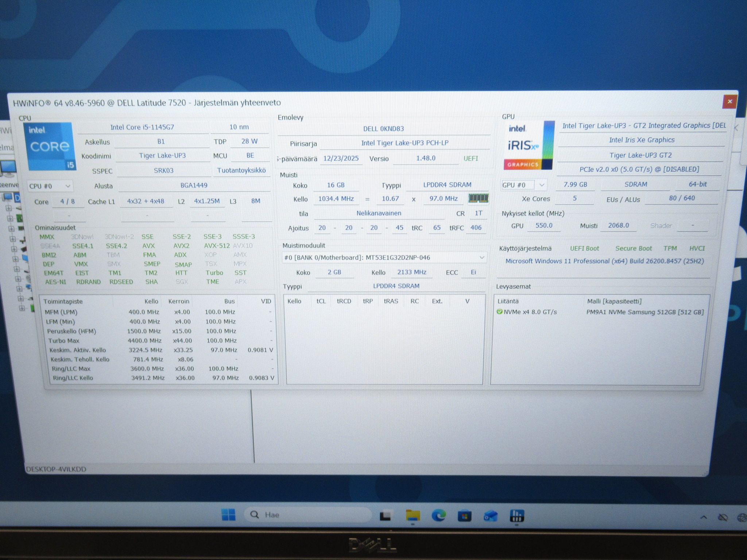Open the CPU #0 selector dropdown
The image size is (747, 560).
tap(50, 186)
